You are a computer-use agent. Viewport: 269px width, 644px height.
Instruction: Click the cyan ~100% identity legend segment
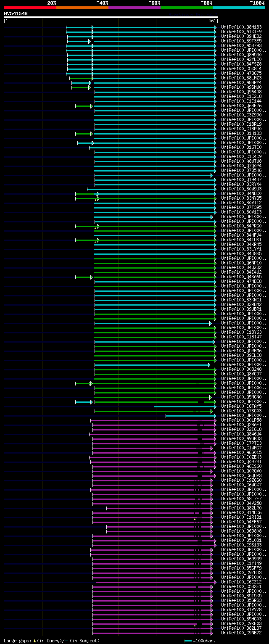239,7
